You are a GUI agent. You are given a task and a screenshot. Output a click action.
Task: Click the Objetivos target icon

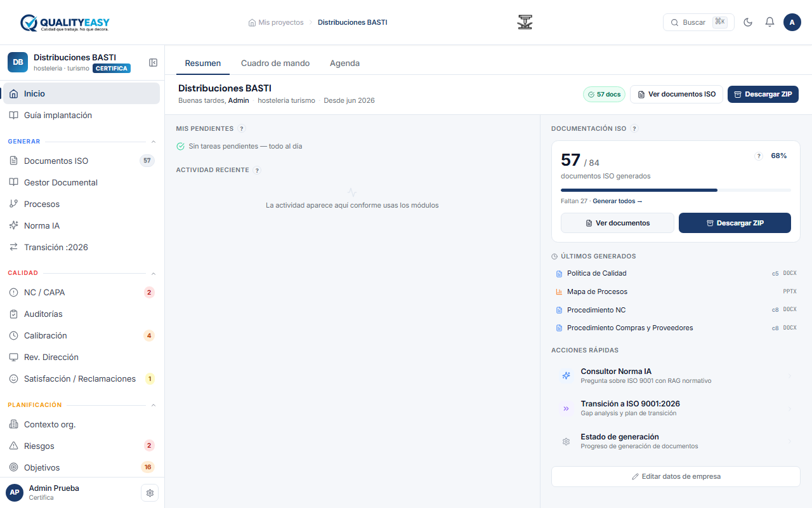click(13, 467)
